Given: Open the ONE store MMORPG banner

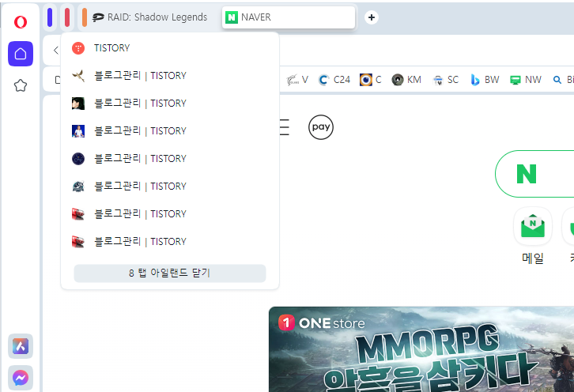Looking at the screenshot, I should [x=421, y=349].
